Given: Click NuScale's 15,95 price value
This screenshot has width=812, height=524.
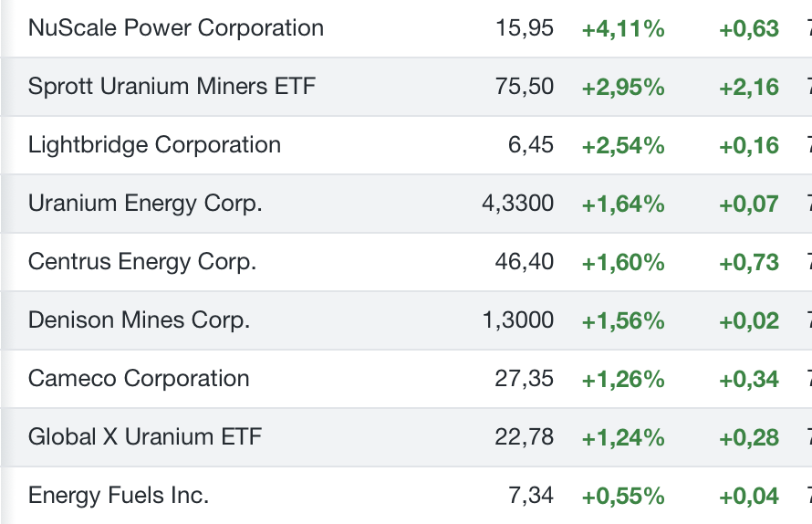Looking at the screenshot, I should 525,28.
